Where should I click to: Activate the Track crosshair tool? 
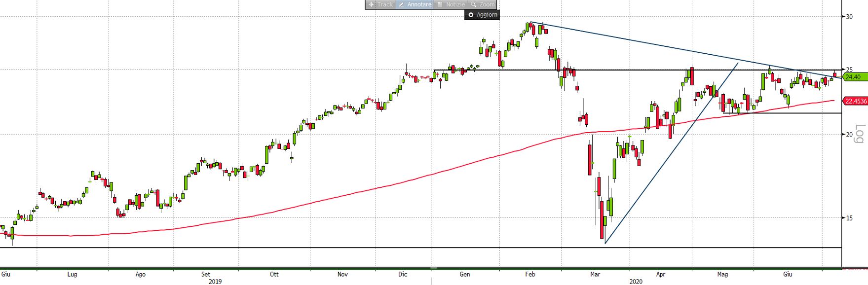pyautogui.click(x=380, y=4)
